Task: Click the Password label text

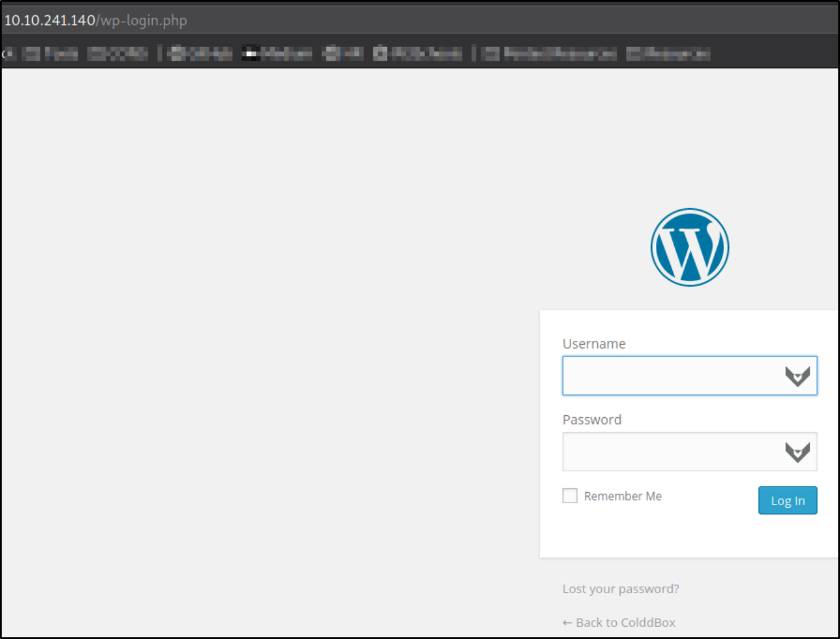Action: 592,420
